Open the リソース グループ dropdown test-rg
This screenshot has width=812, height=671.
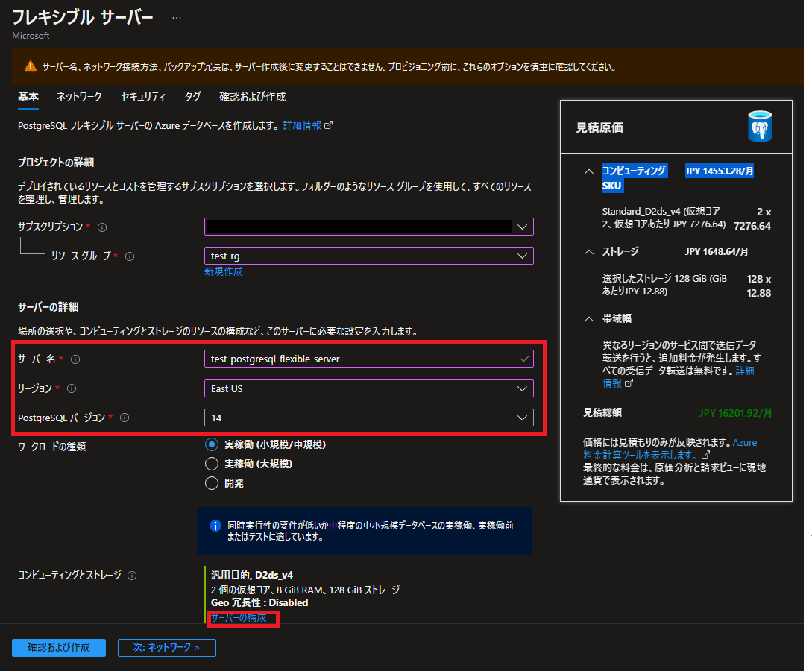368,256
